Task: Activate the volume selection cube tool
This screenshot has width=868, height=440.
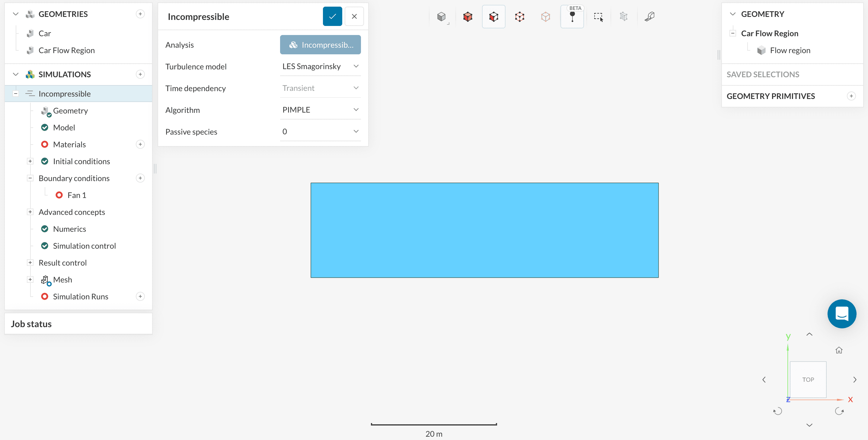Action: click(x=468, y=17)
